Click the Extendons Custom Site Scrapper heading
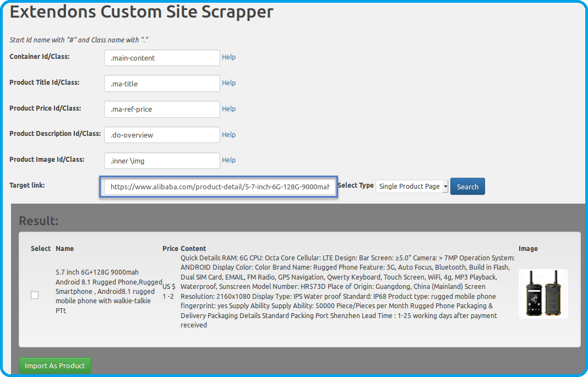The width and height of the screenshot is (588, 377). coord(141,12)
